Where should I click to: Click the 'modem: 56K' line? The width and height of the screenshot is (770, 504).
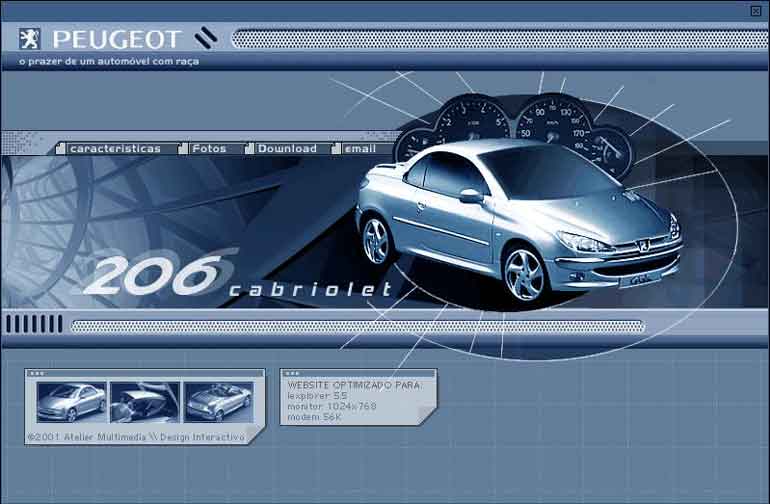coord(314,417)
